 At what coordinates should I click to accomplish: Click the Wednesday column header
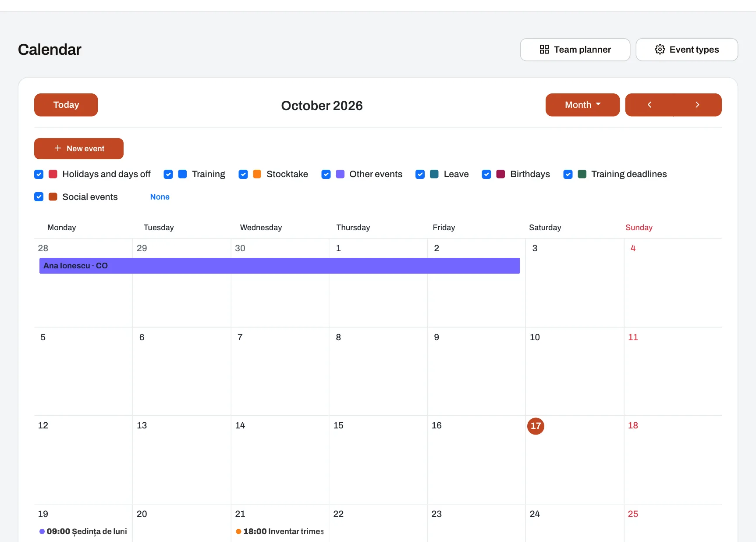coord(261,228)
